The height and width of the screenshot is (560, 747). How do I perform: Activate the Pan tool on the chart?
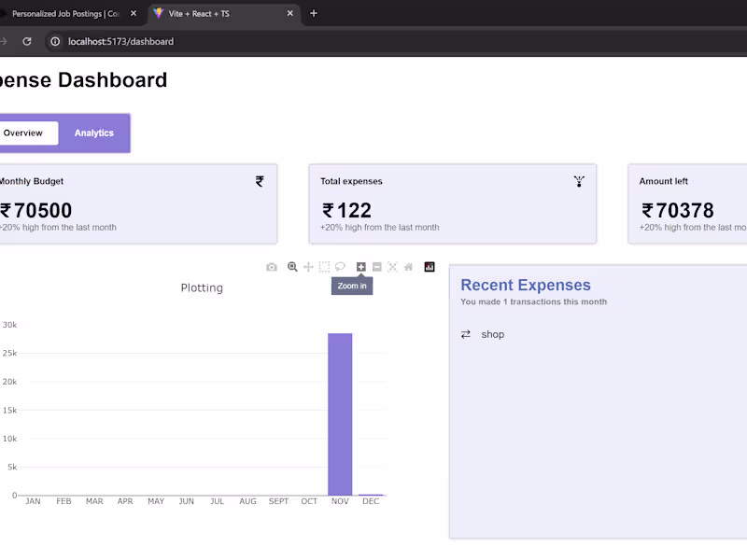[x=308, y=266]
